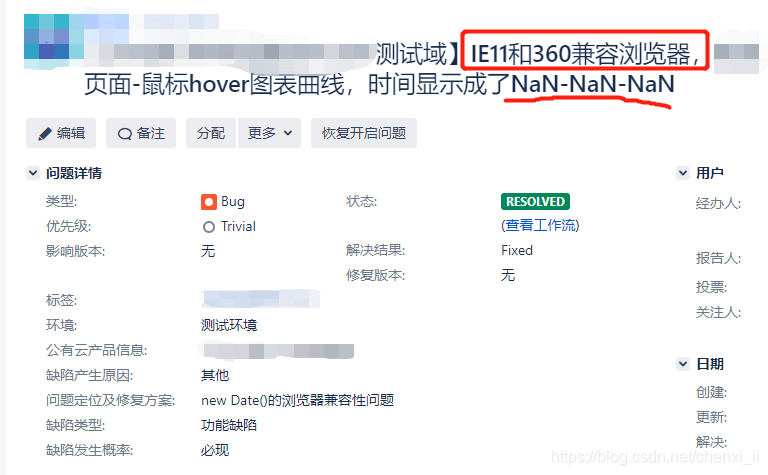Viewport: 768px width, 475px height.
Task: Click the Trivial priority circle icon
Action: click(209, 227)
